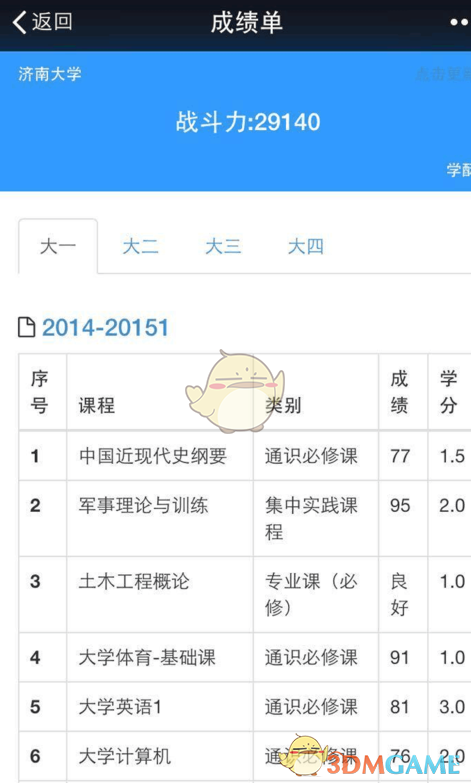Switch to the 大二 tab
Screen dimensions: 471x783
(x=140, y=246)
